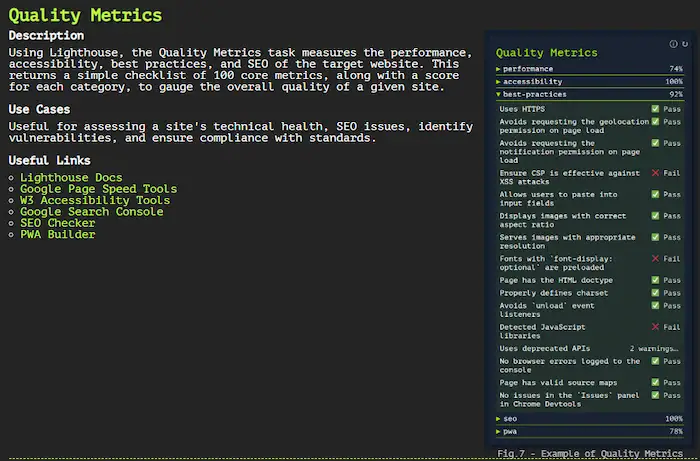700x461 pixels.
Task: Open the Google Search Console link
Action: (x=91, y=212)
